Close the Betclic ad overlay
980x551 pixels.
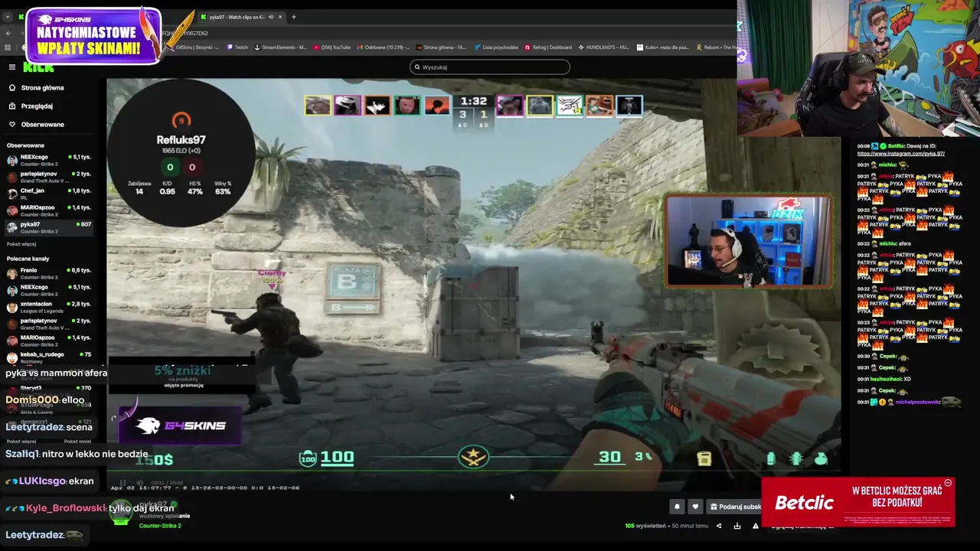[x=948, y=483]
